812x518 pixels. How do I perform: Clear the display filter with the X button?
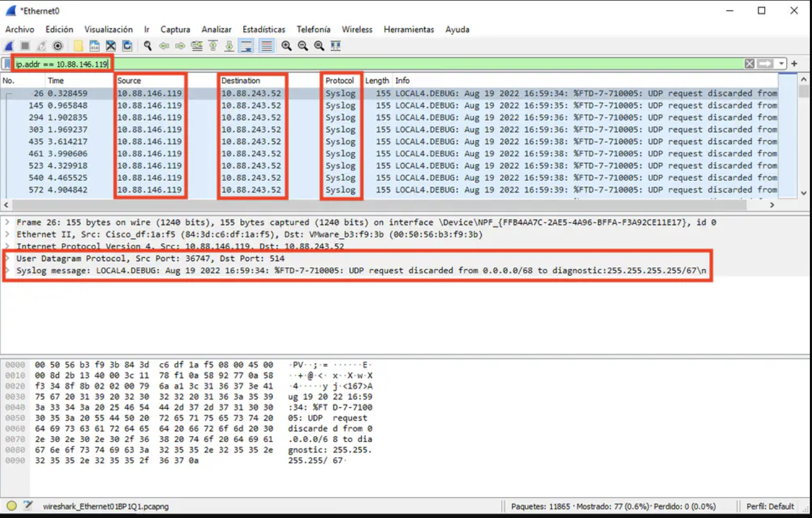749,64
